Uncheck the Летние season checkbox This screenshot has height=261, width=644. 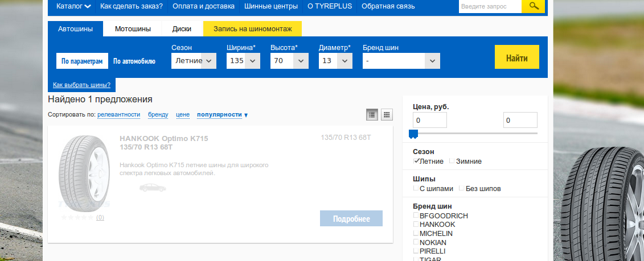pyautogui.click(x=416, y=161)
